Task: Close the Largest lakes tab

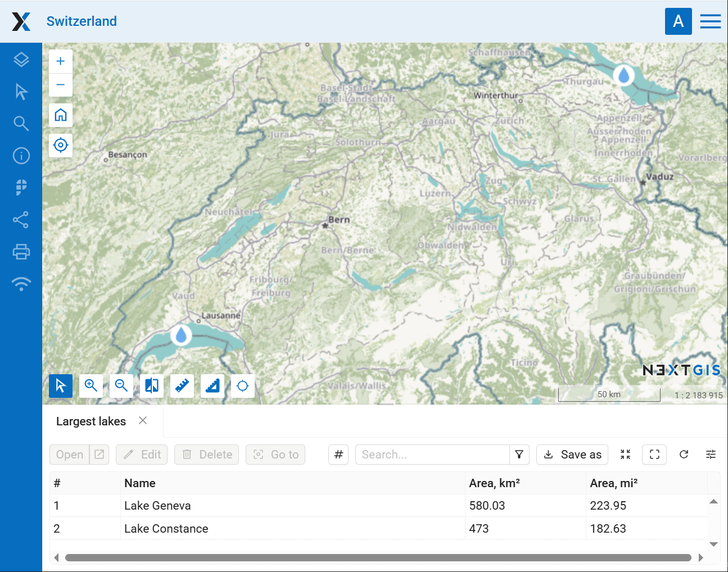Action: [143, 421]
